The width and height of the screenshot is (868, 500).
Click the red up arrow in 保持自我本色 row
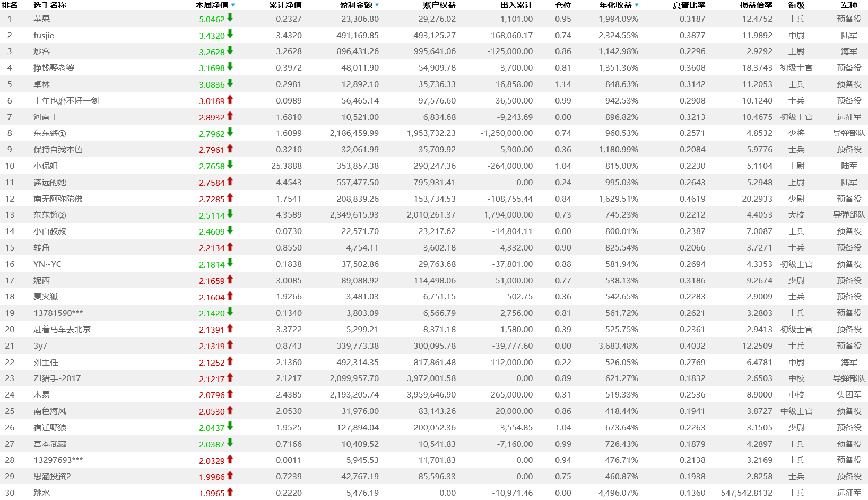pyautogui.click(x=230, y=149)
